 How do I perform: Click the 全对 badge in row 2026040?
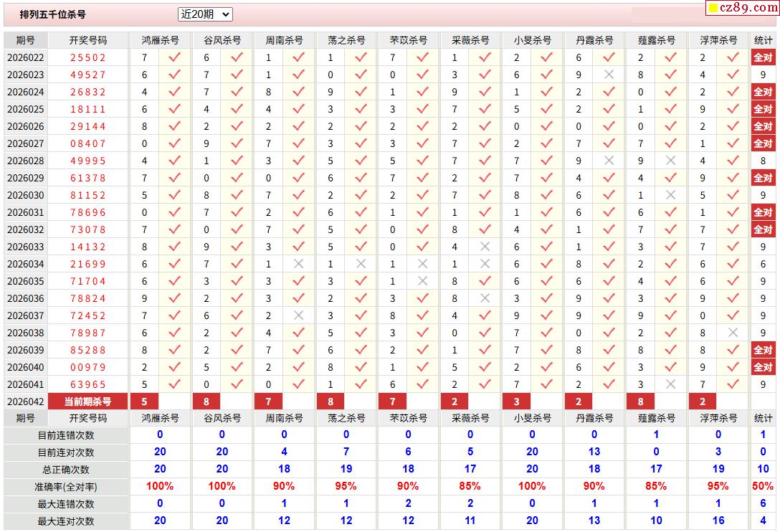(x=763, y=367)
